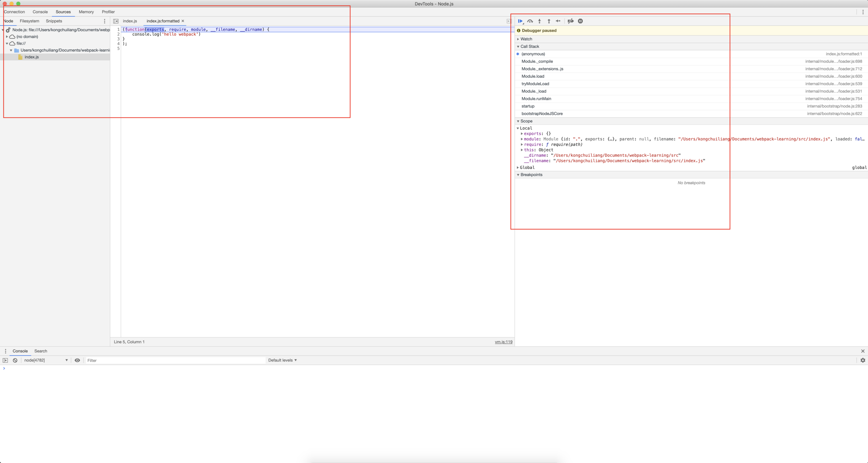Hide the file navigator sidebar
Viewport: 868px width, 463px height.
[x=116, y=21]
